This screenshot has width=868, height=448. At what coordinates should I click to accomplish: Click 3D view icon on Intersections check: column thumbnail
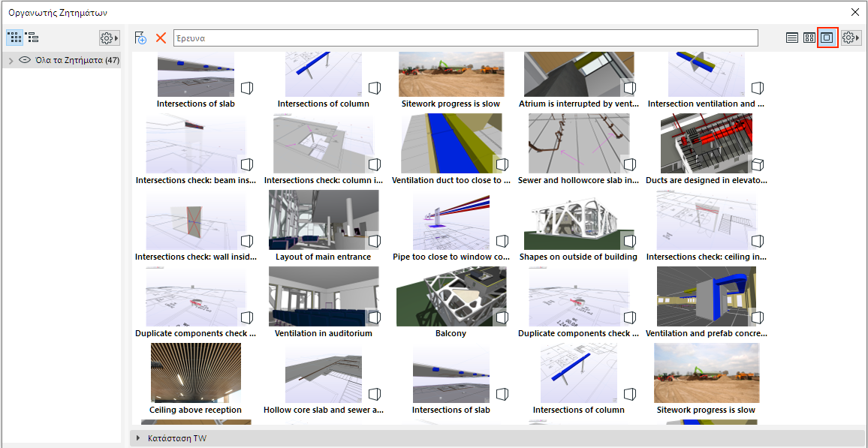tap(375, 165)
